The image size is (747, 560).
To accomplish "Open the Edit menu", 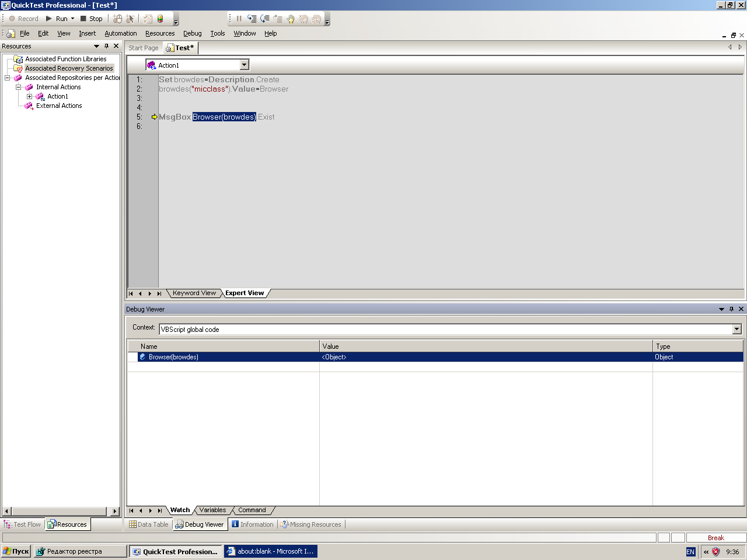I will coord(43,33).
